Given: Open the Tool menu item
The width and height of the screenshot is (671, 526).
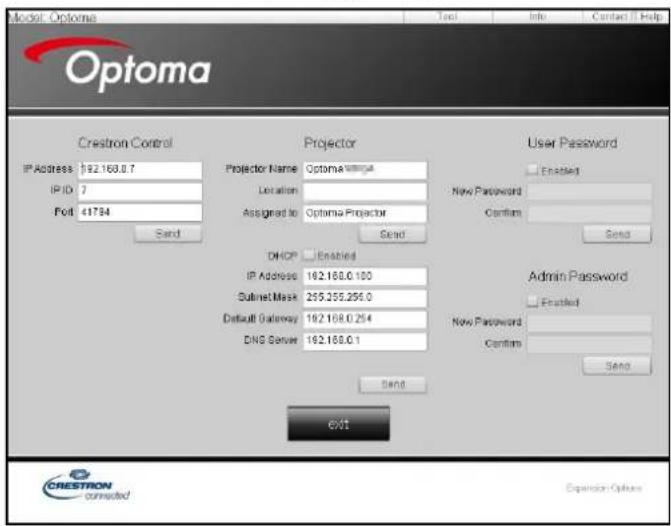Looking at the screenshot, I should (x=448, y=17).
